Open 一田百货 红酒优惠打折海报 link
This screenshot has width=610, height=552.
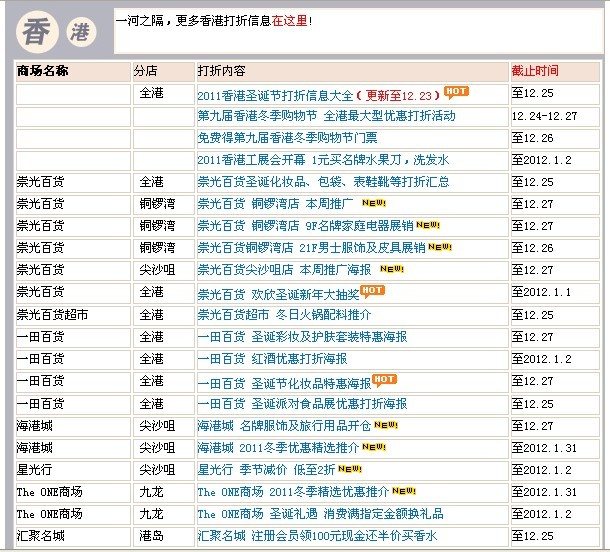click(272, 359)
